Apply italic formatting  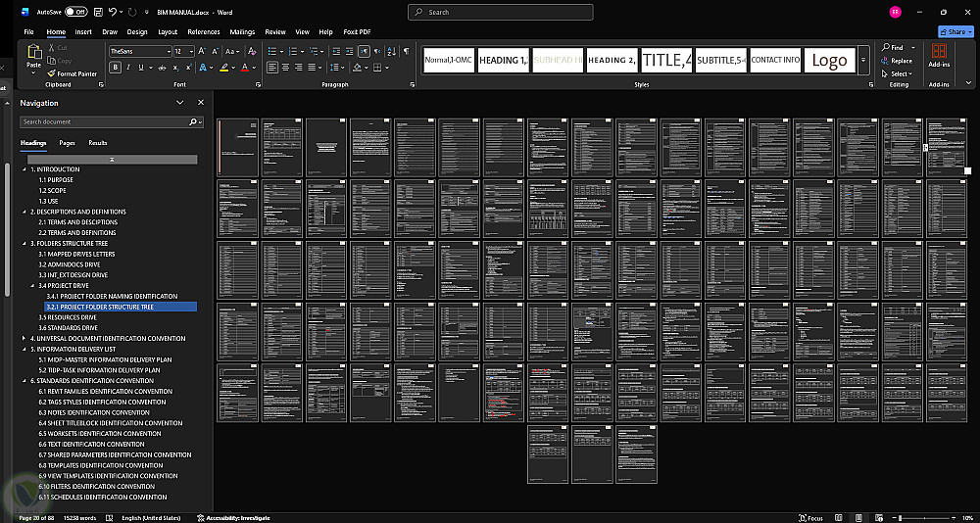pos(128,68)
